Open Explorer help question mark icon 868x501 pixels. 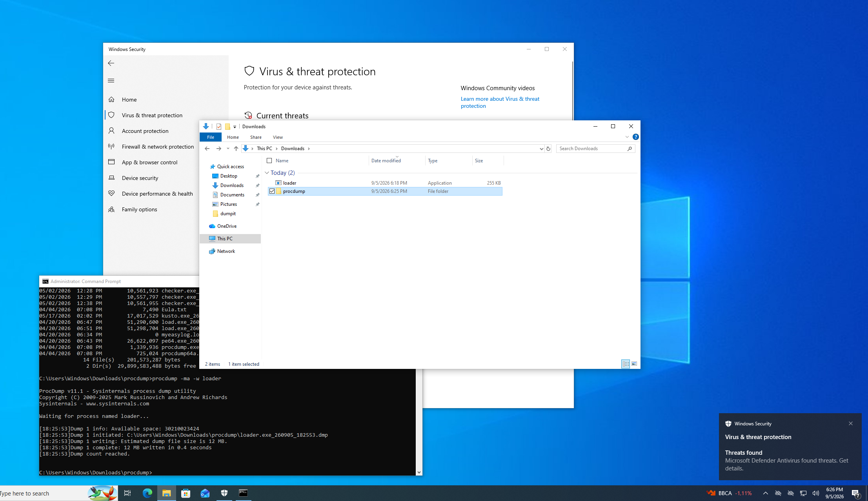[x=635, y=137]
